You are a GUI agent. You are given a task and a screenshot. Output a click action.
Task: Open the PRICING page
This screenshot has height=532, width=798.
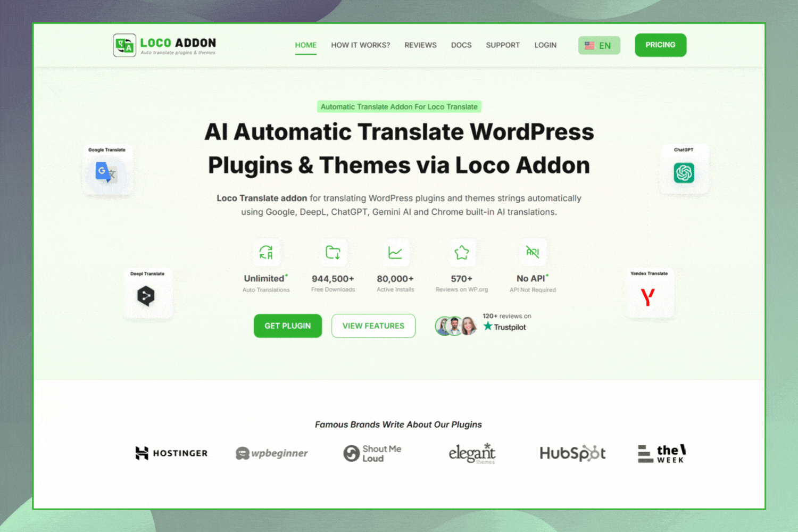(x=660, y=45)
